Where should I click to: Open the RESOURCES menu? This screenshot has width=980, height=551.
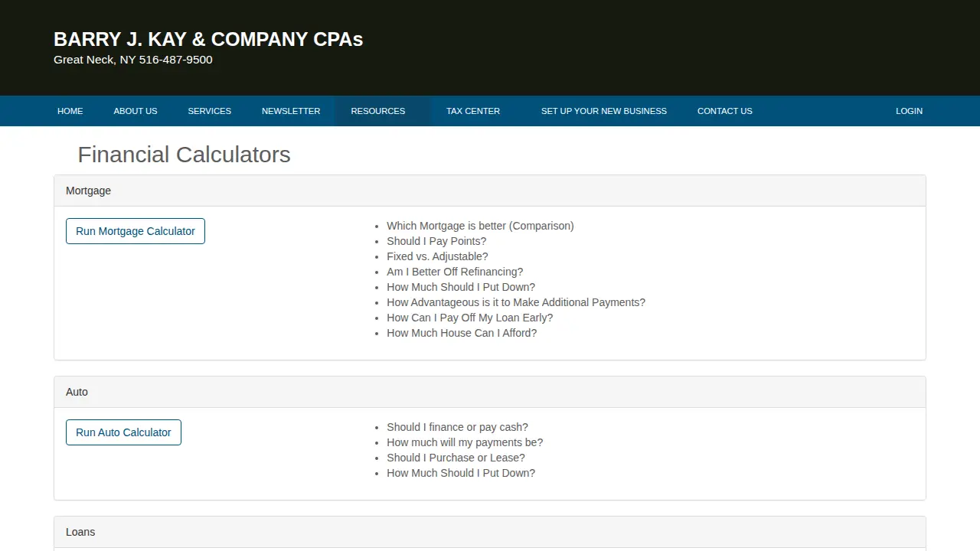(378, 111)
